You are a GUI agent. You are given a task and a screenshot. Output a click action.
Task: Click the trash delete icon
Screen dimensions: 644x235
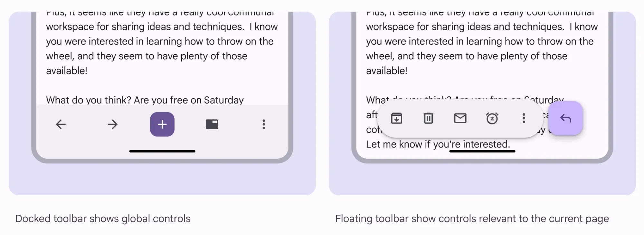click(428, 118)
